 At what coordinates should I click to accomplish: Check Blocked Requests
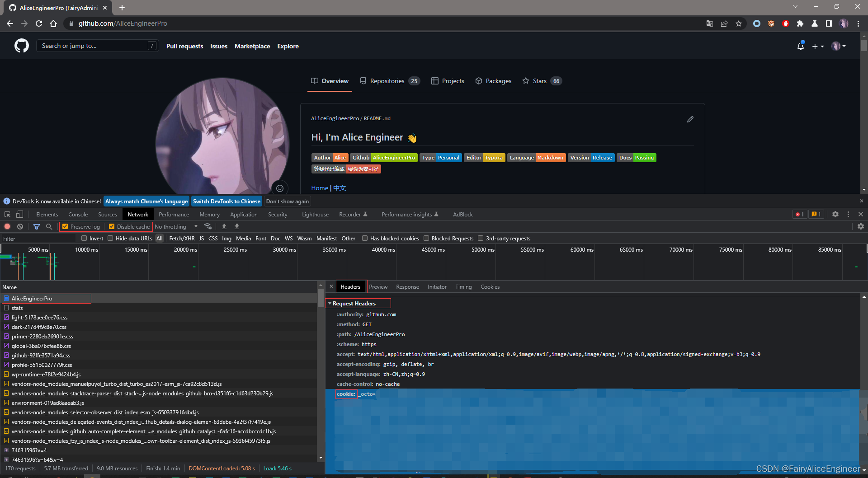click(x=426, y=238)
